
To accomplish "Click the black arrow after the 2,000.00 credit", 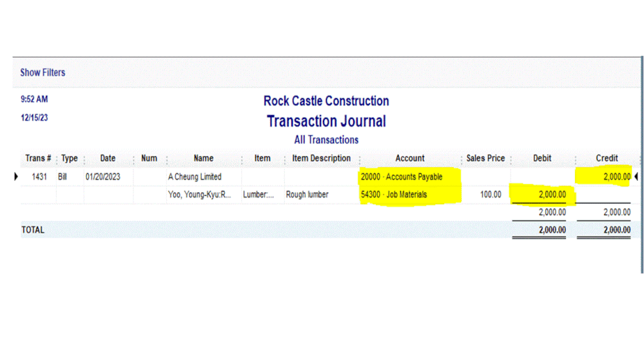I will (x=636, y=177).
